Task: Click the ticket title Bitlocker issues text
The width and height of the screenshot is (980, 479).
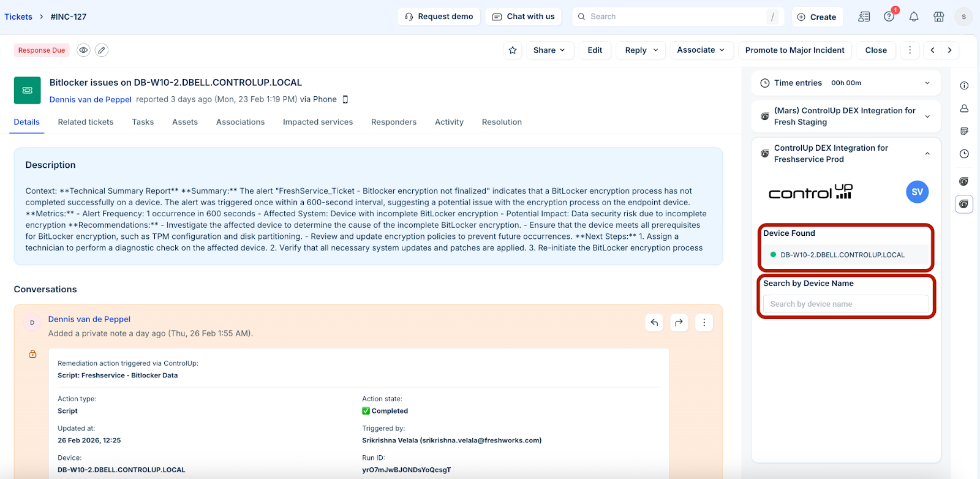Action: pyautogui.click(x=176, y=82)
